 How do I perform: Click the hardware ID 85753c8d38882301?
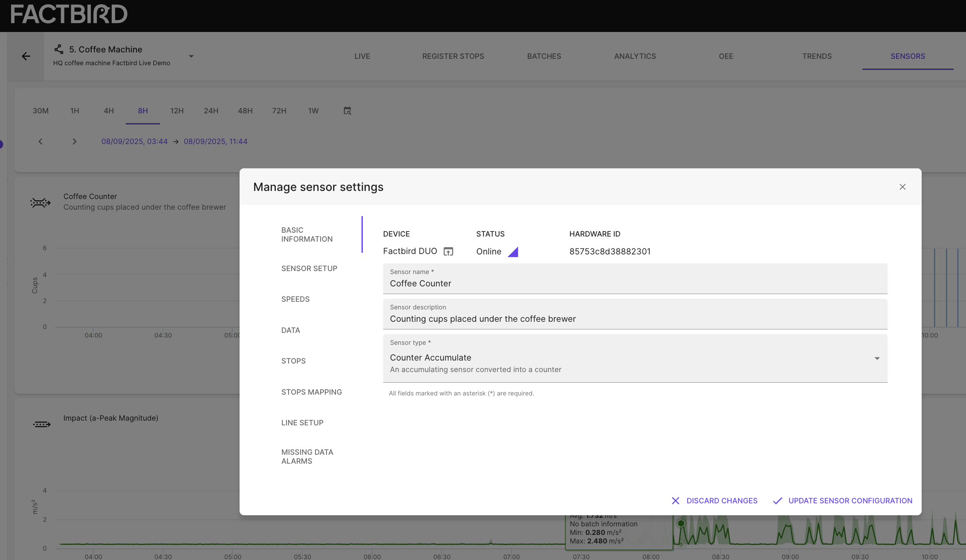coord(610,251)
